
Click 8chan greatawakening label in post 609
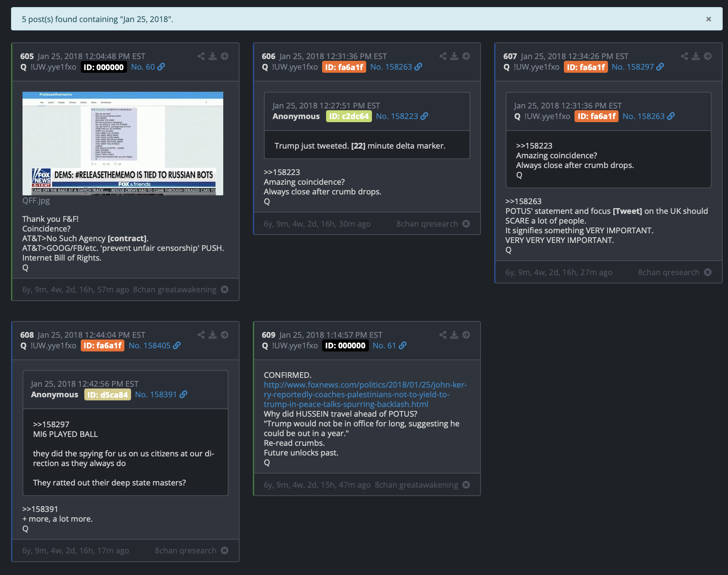(x=417, y=485)
